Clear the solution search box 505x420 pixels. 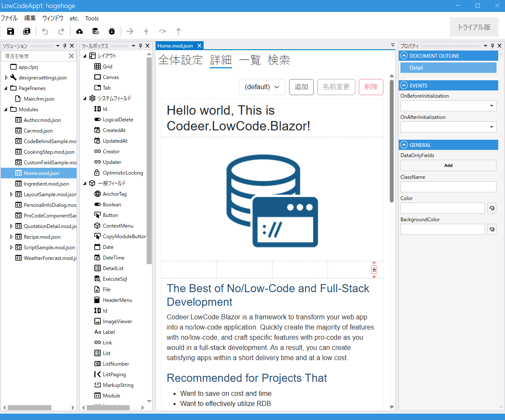coord(71,56)
